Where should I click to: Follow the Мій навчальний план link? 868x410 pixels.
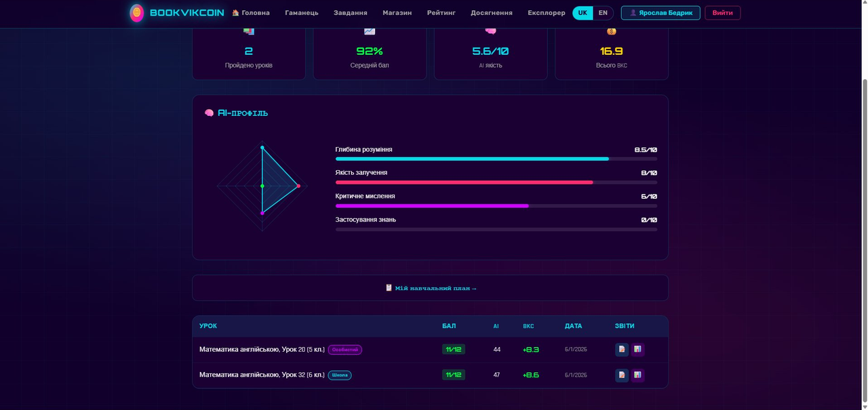pyautogui.click(x=431, y=288)
